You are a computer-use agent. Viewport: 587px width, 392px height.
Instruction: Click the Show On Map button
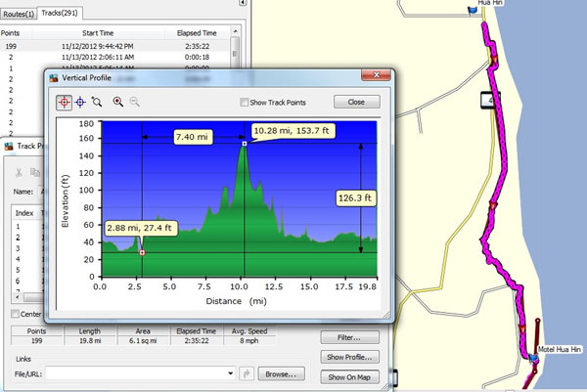[x=349, y=377]
